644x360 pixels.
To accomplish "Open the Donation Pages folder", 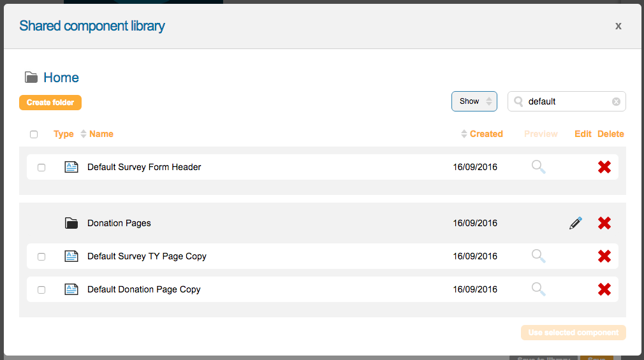I will [x=119, y=223].
